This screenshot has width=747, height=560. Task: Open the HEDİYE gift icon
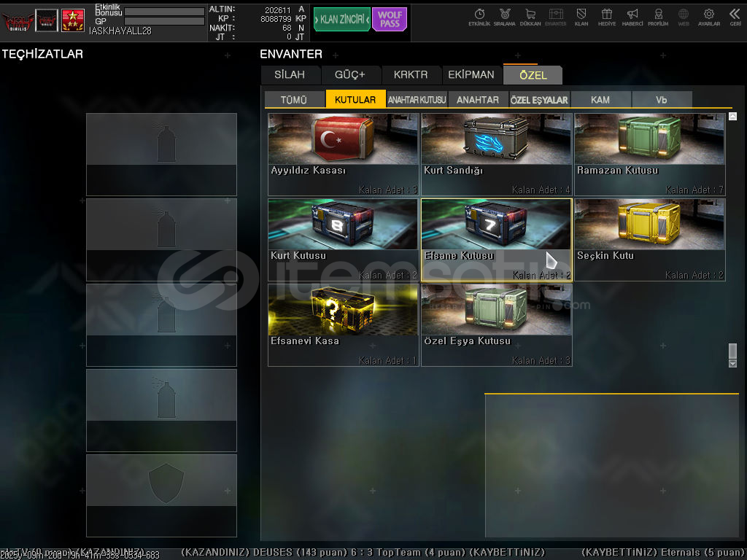[x=606, y=17]
